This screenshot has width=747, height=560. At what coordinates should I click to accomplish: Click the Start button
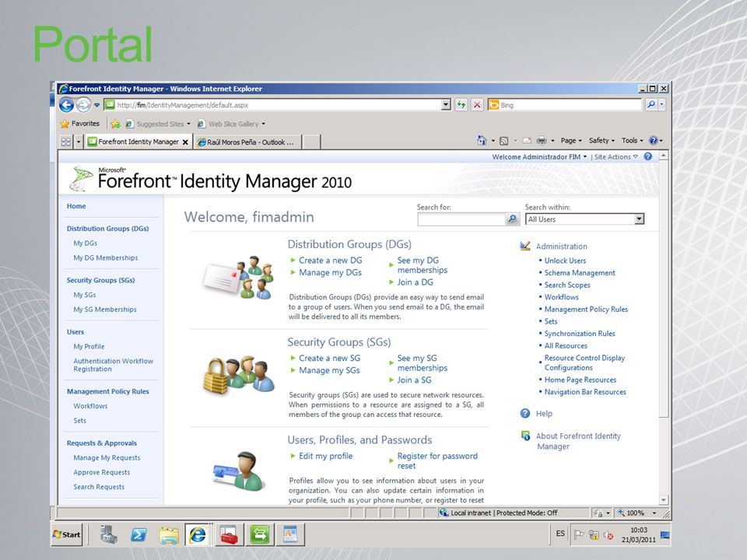(x=67, y=534)
